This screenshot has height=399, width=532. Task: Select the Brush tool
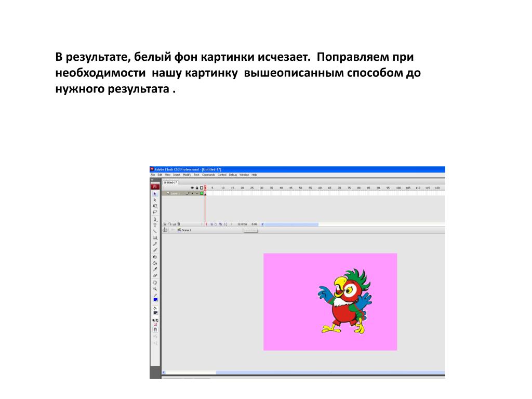155,250
